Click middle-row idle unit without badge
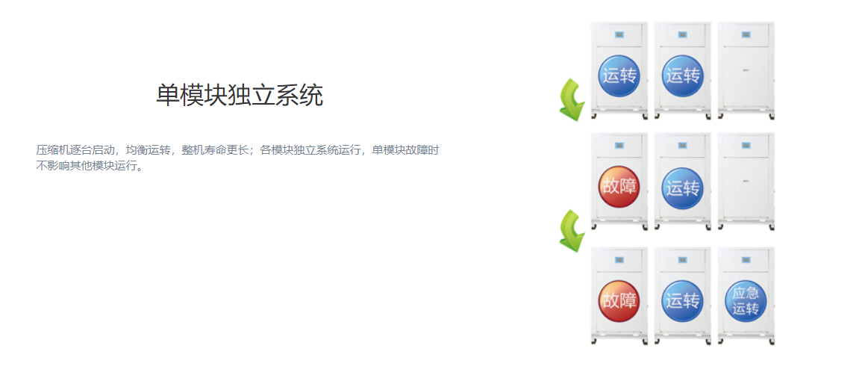The width and height of the screenshot is (868, 390). 746,181
